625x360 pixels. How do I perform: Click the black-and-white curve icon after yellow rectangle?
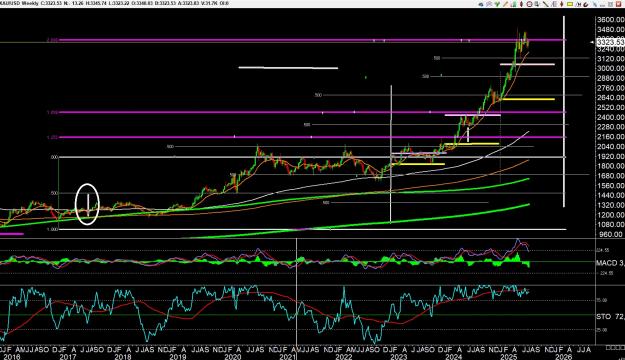[578, 4]
